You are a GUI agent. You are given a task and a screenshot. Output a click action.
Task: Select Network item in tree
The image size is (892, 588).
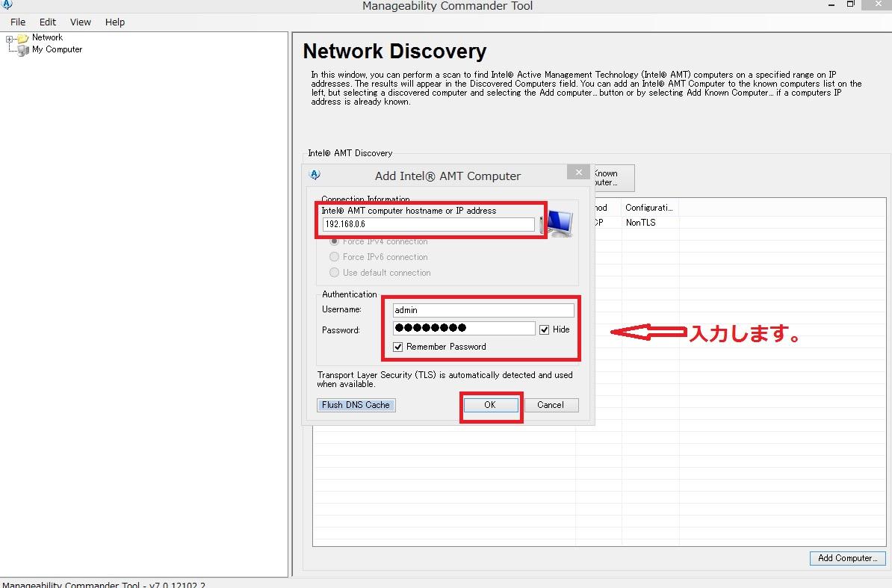(x=47, y=37)
